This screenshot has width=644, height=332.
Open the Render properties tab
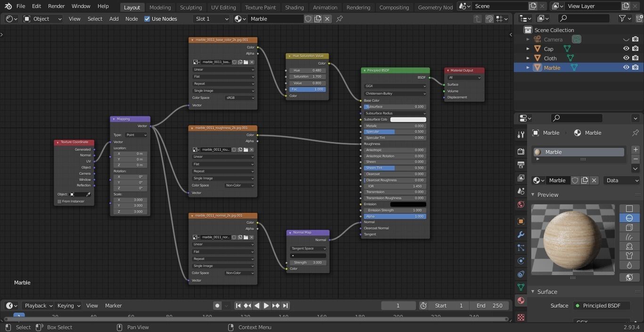click(x=521, y=152)
